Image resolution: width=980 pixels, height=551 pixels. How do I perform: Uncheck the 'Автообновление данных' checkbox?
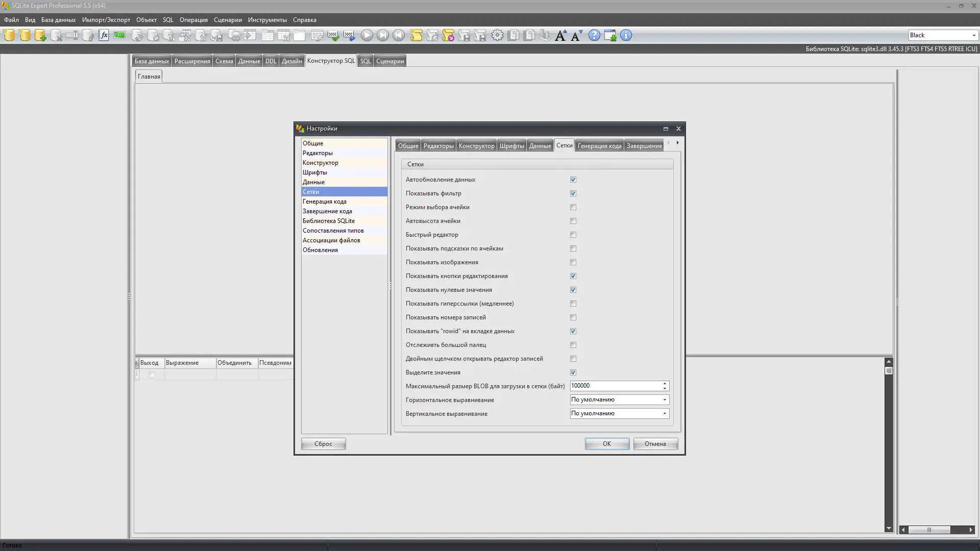coord(573,180)
